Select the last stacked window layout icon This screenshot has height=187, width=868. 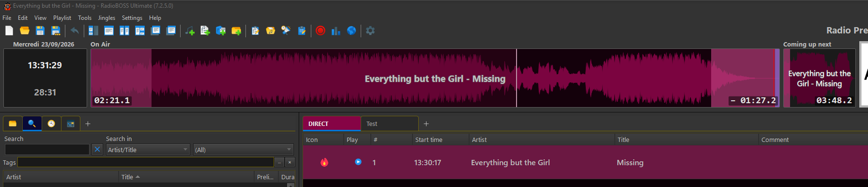[x=171, y=31]
